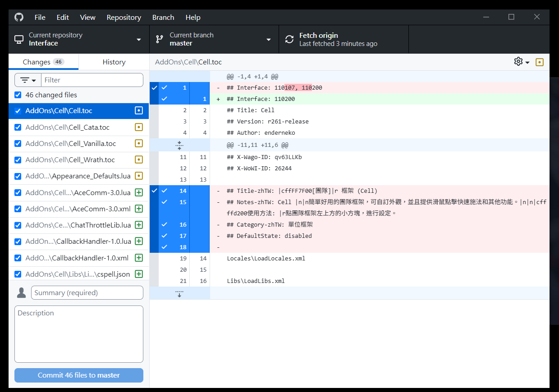Viewport: 559px width, 392px height.
Task: Open the Current repository dropdown
Action: click(79, 39)
